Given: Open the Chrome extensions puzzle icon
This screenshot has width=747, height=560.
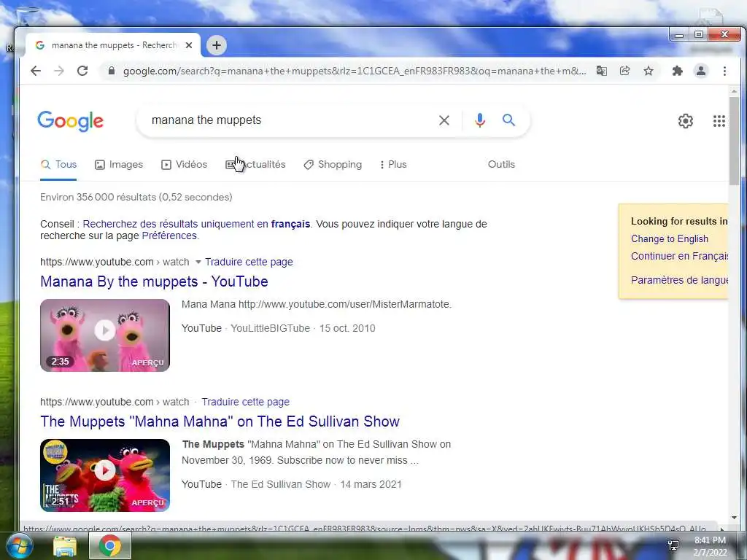Looking at the screenshot, I should click(x=677, y=71).
